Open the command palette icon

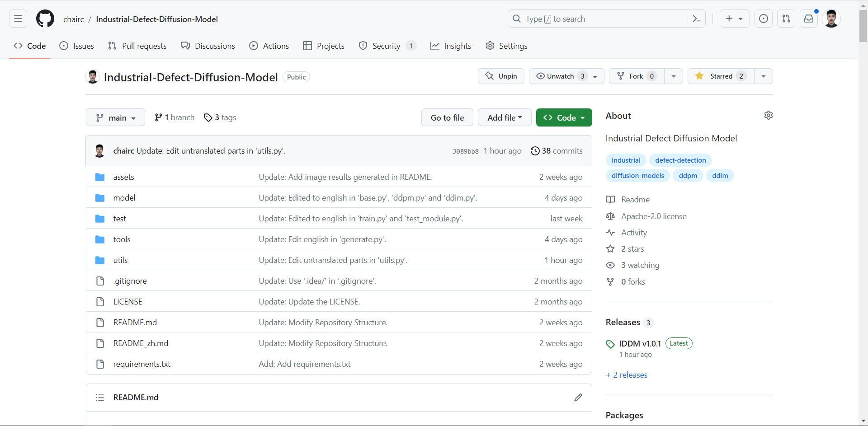click(696, 19)
